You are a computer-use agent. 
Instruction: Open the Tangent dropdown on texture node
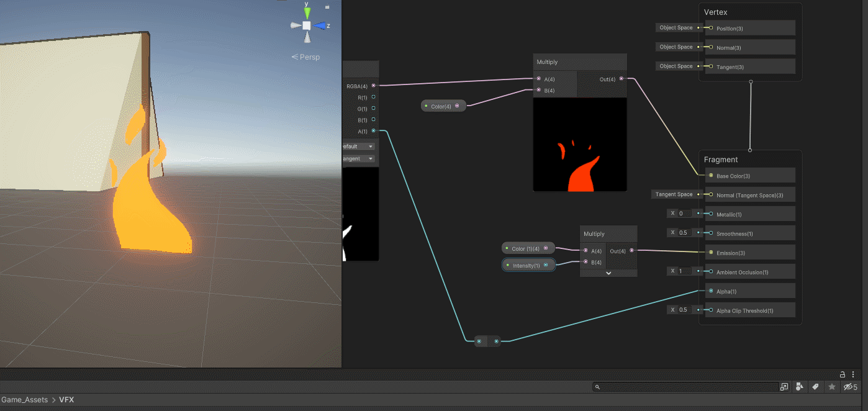(x=358, y=158)
